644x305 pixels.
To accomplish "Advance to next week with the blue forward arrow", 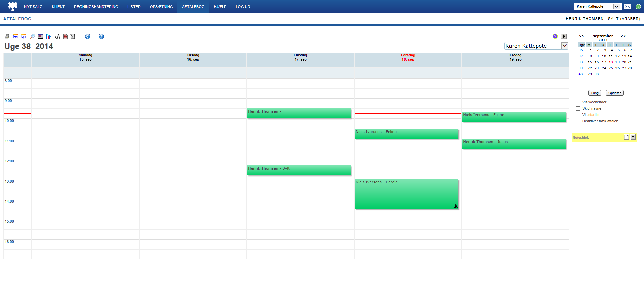I will [x=101, y=36].
